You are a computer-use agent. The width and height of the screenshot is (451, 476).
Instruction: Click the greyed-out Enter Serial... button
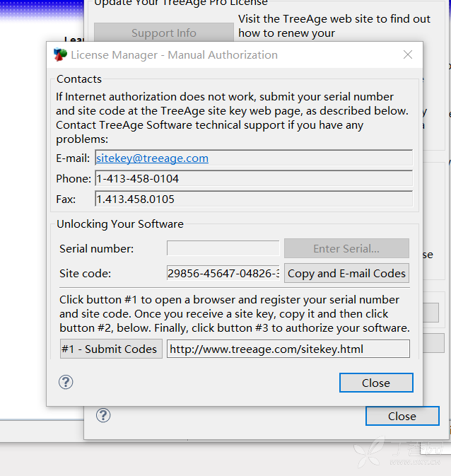tap(346, 249)
